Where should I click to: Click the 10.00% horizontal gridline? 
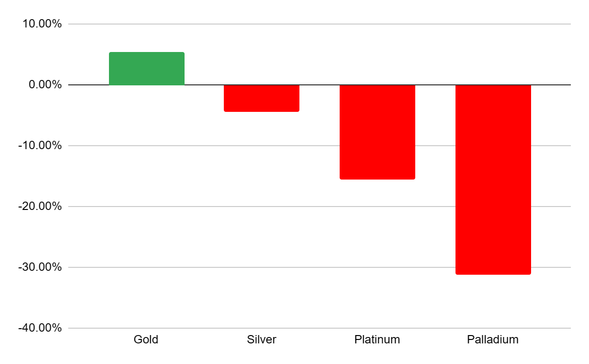pos(320,24)
